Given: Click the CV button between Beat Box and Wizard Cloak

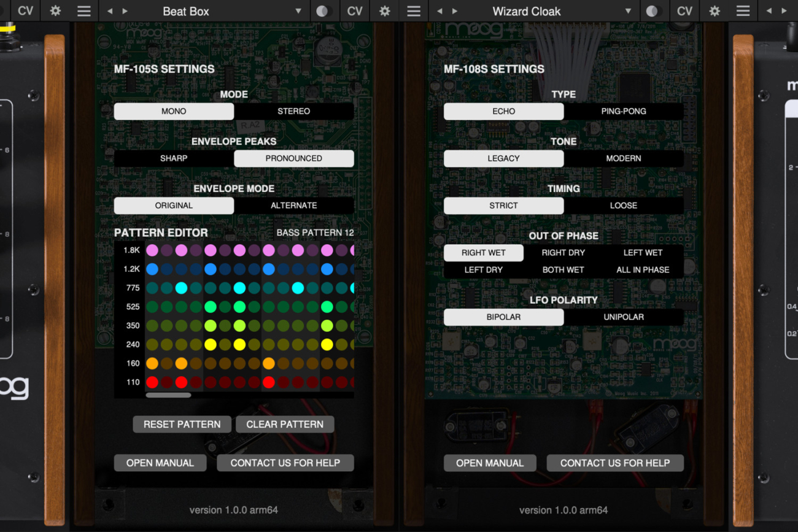Looking at the screenshot, I should click(x=355, y=11).
